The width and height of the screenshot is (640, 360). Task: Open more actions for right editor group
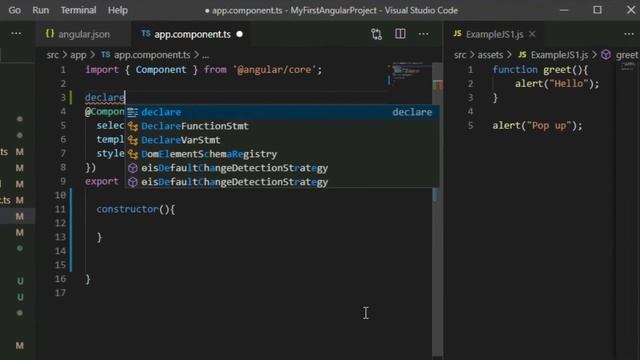pyautogui.click(x=629, y=34)
